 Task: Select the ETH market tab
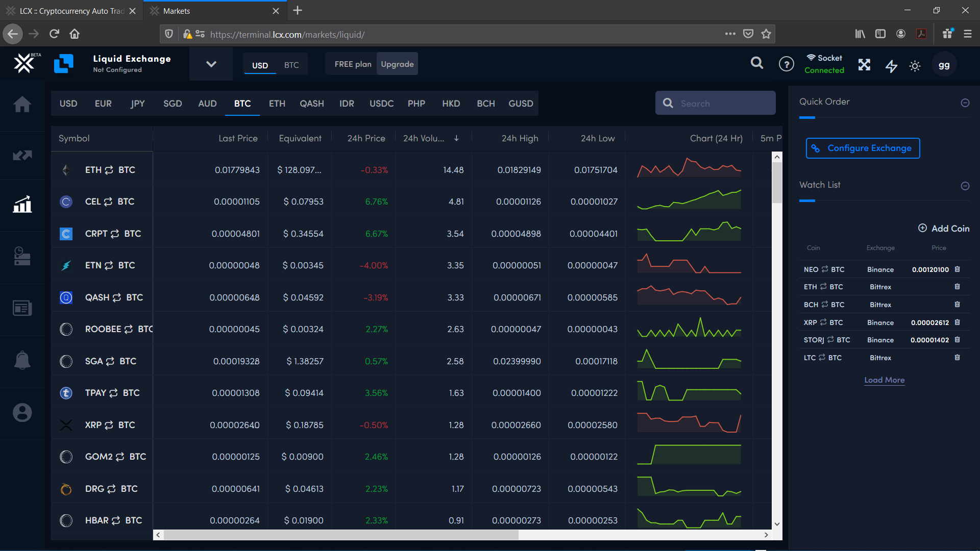click(x=277, y=104)
